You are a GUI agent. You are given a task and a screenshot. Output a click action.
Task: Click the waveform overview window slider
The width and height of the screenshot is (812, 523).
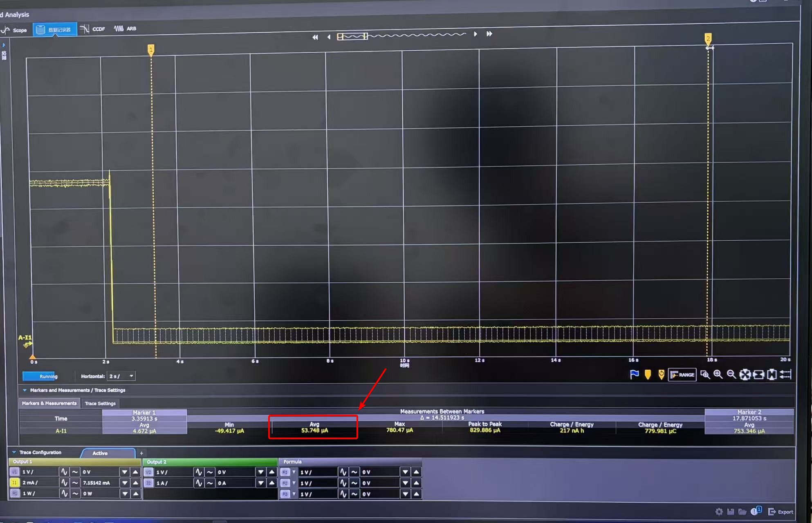coord(352,36)
